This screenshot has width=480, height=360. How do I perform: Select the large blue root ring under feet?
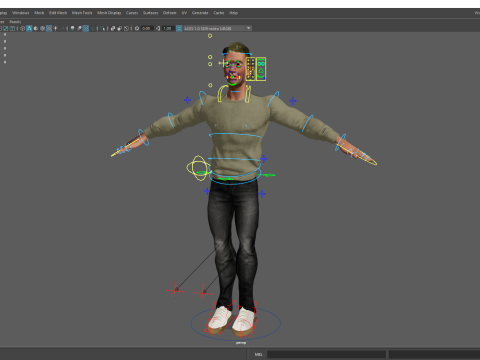point(236,323)
